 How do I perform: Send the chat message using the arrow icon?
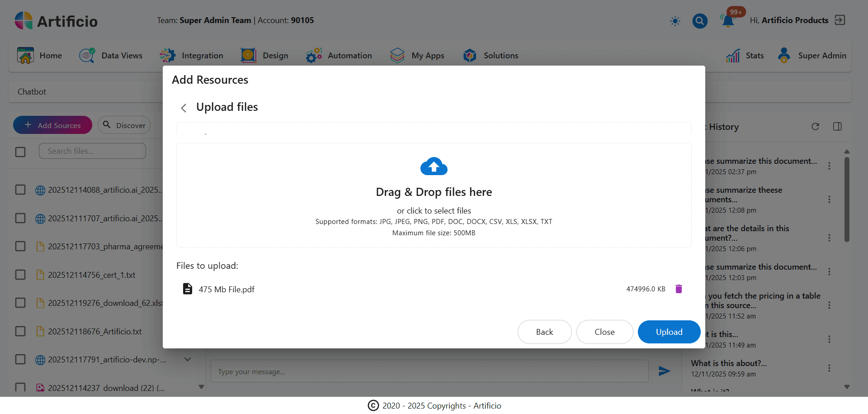tap(664, 371)
